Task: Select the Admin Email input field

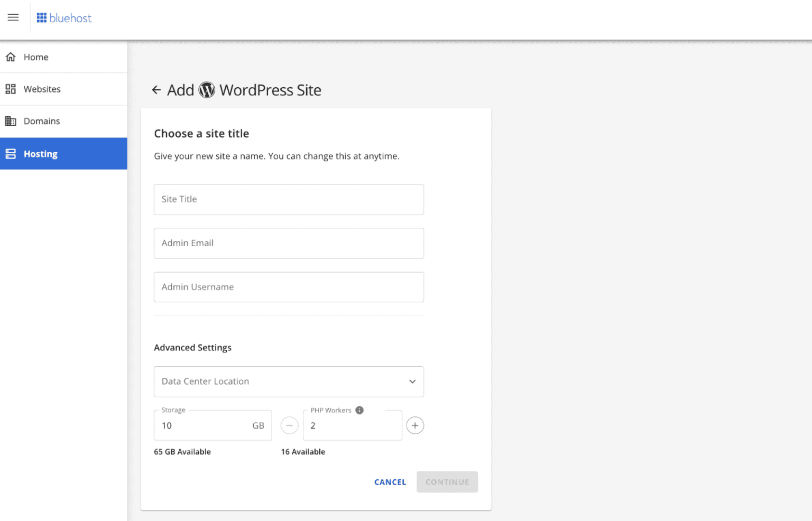Action: 289,243
